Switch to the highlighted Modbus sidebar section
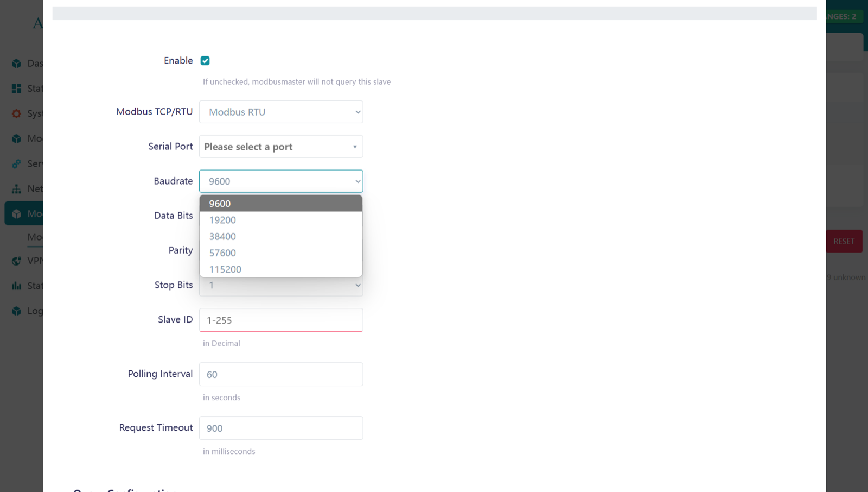The width and height of the screenshot is (868, 492). tap(17, 213)
